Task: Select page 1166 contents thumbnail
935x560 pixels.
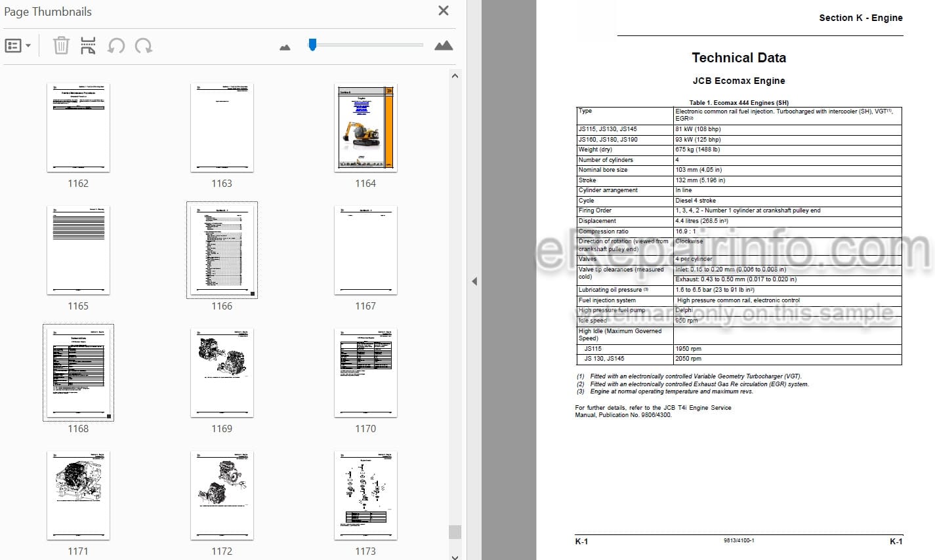Action: pos(222,250)
